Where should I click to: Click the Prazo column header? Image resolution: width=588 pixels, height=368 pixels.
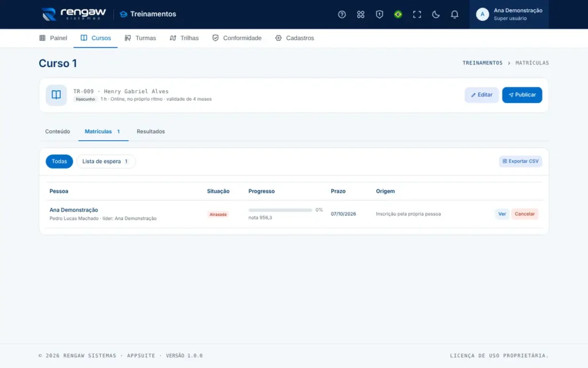[x=338, y=191]
